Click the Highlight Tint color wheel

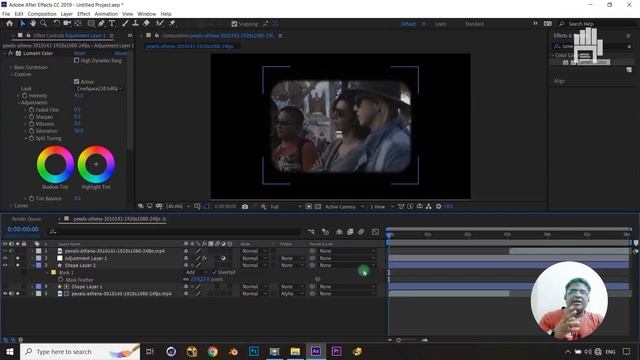(x=96, y=164)
